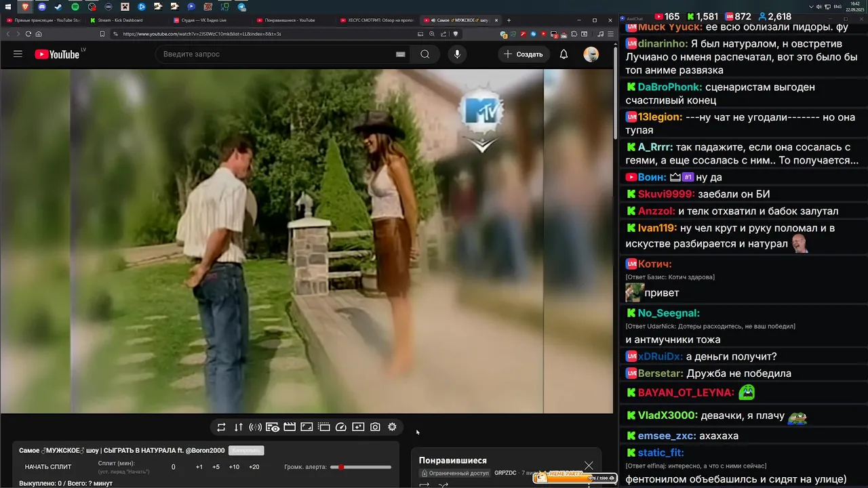868x488 pixels.
Task: Switch to Прямые трансляции YouTube Studio tab
Action: click(x=43, y=20)
